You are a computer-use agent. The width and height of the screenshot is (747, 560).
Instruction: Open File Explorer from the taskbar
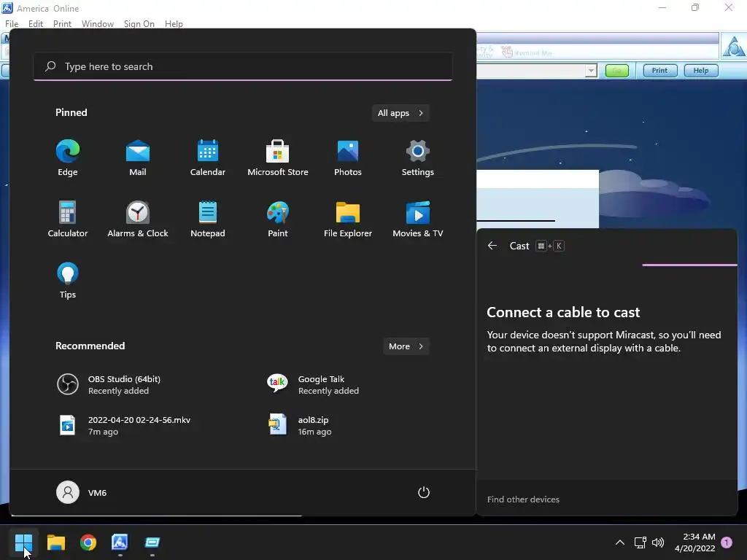[55, 542]
